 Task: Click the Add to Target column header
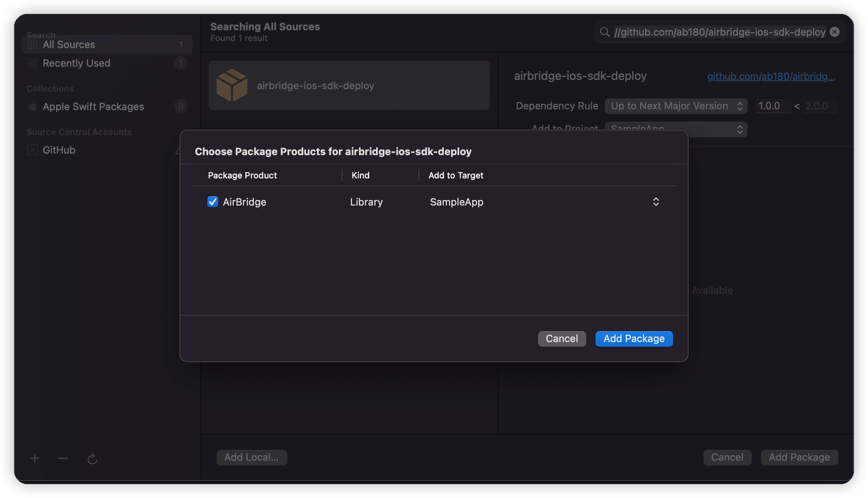coord(456,175)
